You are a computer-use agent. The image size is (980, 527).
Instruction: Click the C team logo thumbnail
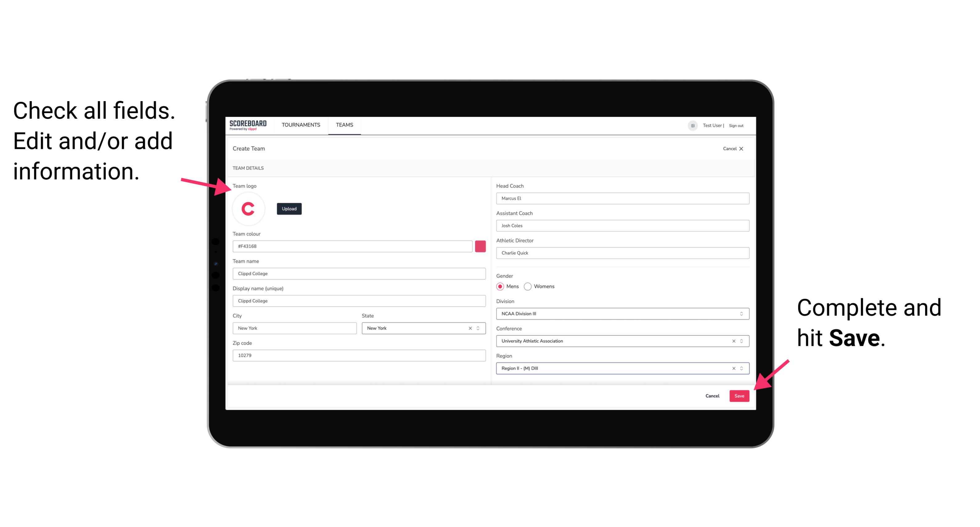248,208
